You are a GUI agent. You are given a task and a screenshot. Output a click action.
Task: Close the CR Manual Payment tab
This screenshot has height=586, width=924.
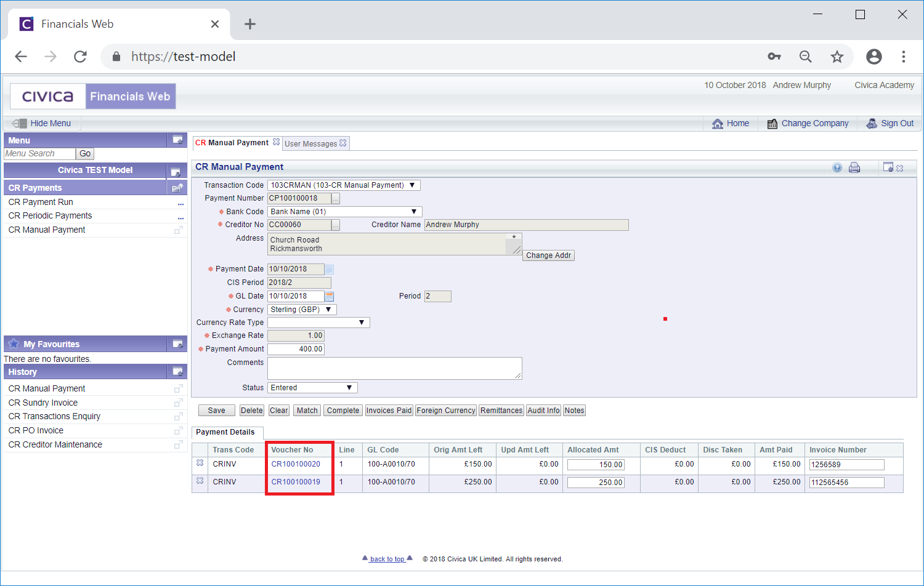point(276,142)
